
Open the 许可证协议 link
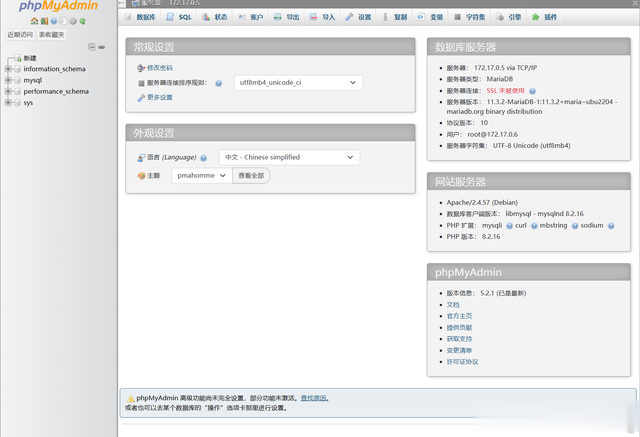pyautogui.click(x=462, y=362)
